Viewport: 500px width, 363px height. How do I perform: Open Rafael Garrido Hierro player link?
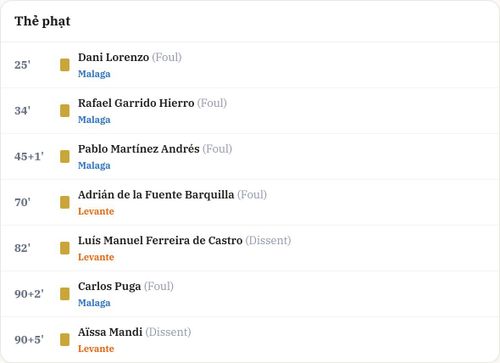[136, 103]
